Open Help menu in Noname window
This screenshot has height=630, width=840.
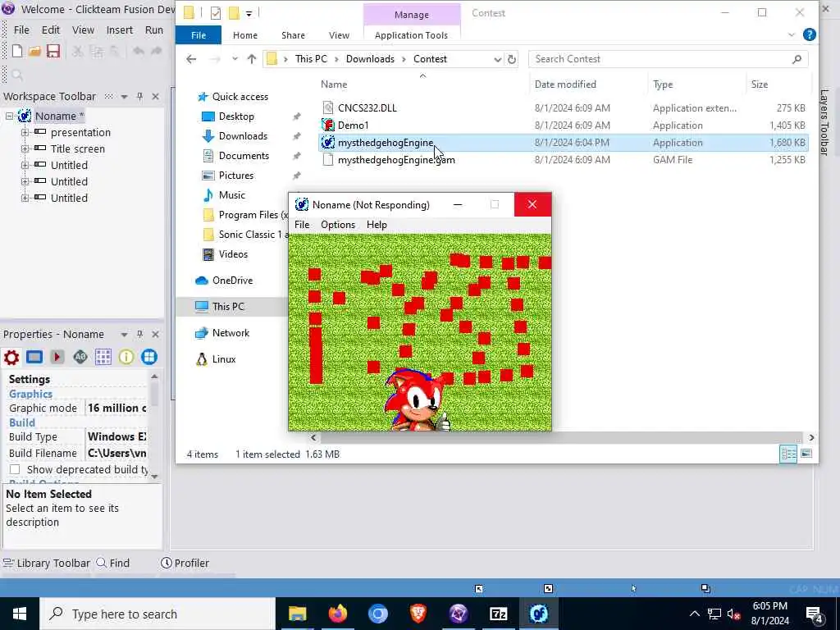tap(377, 225)
